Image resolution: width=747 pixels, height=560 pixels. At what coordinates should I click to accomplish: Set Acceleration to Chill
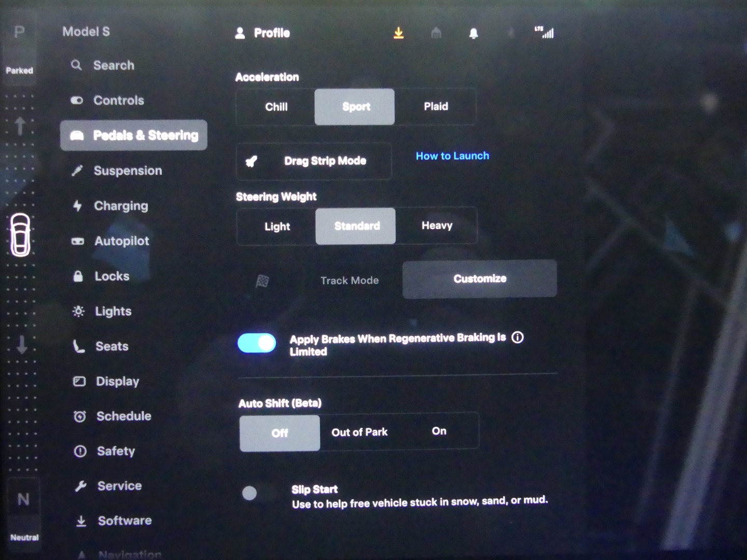tap(276, 107)
